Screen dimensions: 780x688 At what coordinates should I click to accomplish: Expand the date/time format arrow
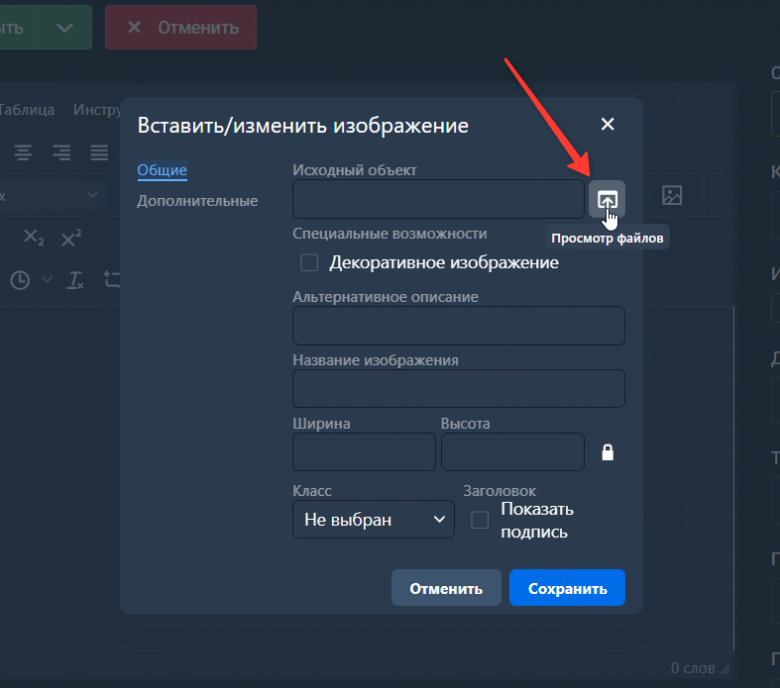[x=47, y=280]
